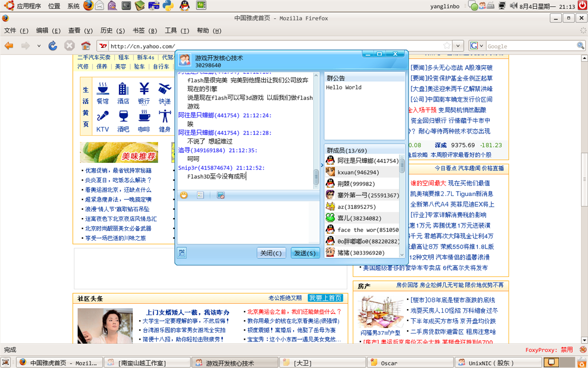Collapse the side panel using the arrow separator
The height and width of the screenshot is (368, 588).
tap(322, 165)
